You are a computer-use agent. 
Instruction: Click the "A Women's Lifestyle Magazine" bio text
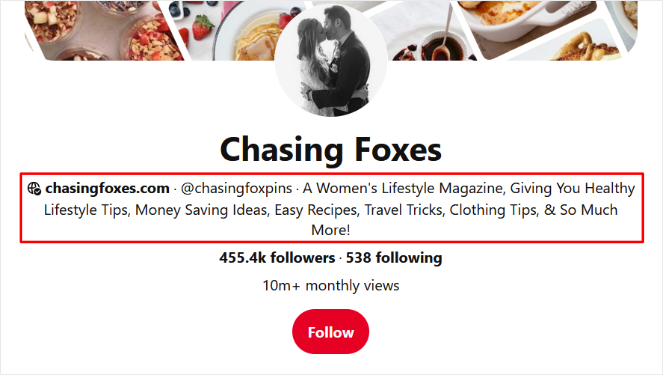click(404, 188)
